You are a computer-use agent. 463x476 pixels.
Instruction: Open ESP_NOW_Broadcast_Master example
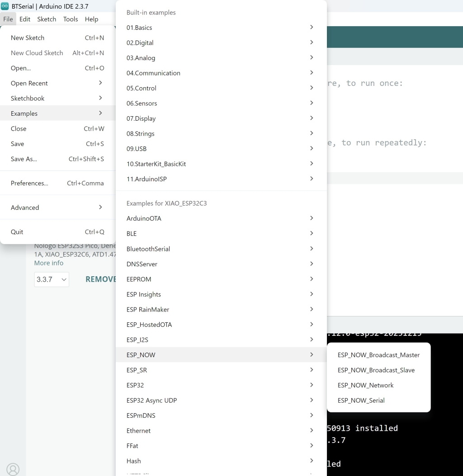378,355
